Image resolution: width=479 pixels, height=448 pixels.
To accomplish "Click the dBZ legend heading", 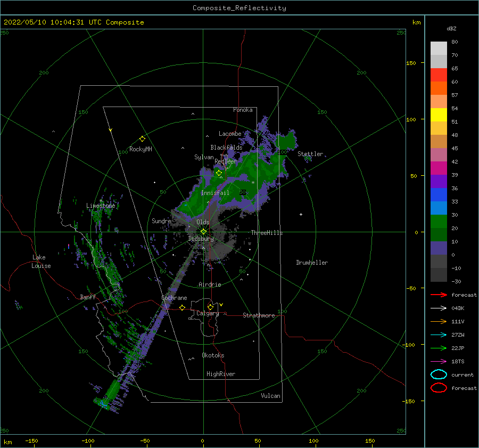I will (451, 28).
